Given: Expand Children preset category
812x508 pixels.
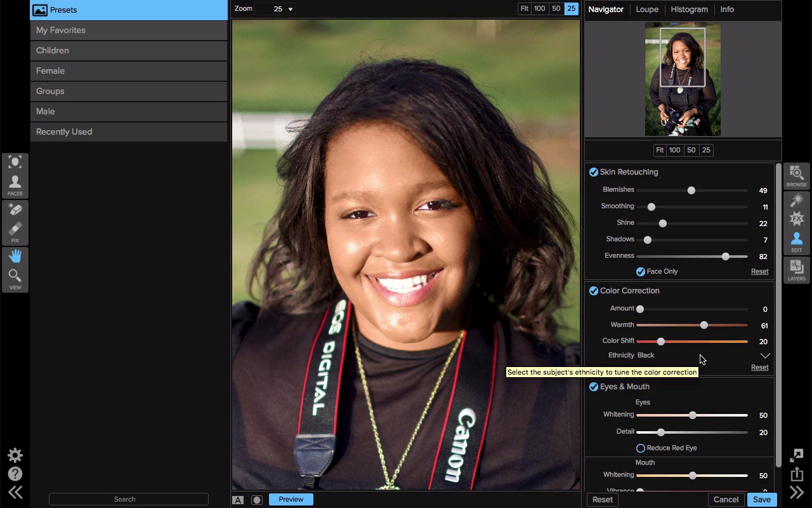Looking at the screenshot, I should (x=129, y=50).
